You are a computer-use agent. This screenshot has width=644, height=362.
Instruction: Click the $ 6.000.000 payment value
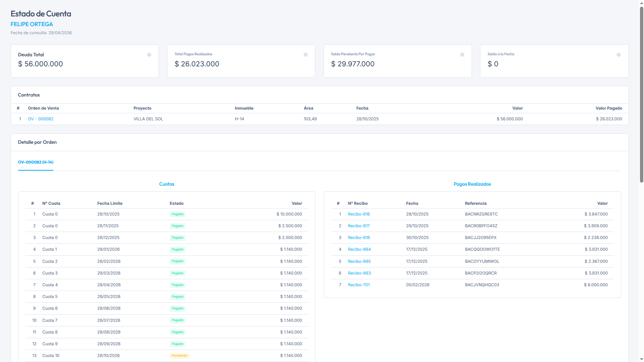596,285
